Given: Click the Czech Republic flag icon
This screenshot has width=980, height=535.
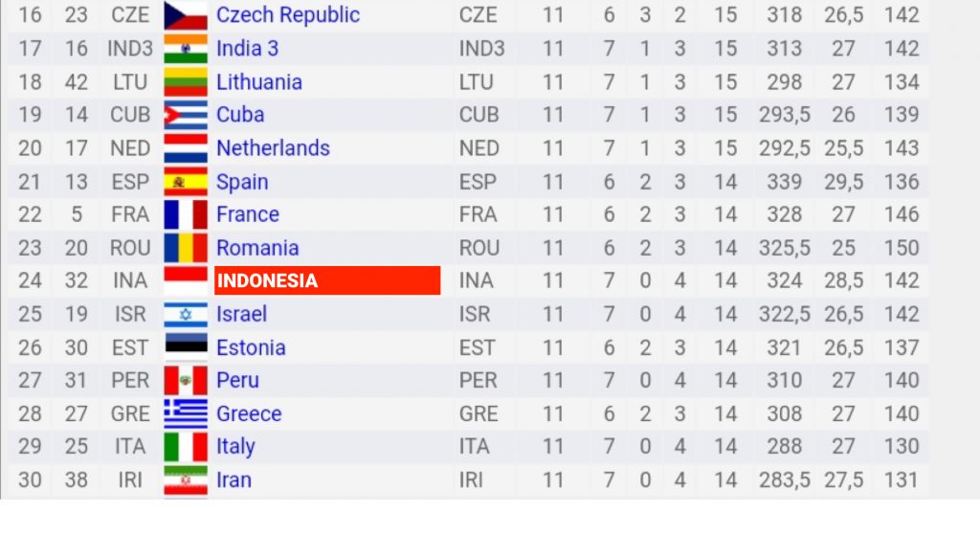Looking at the screenshot, I should 186,15.
